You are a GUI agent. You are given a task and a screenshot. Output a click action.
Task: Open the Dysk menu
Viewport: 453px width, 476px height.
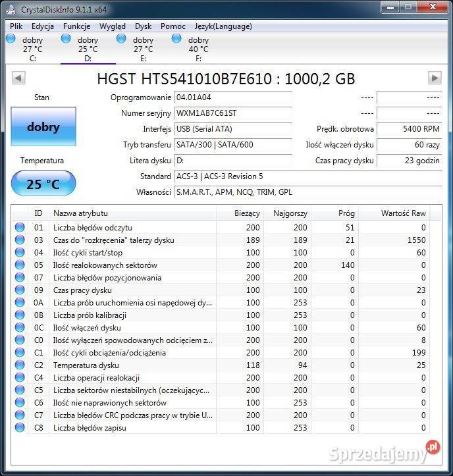pos(143,26)
